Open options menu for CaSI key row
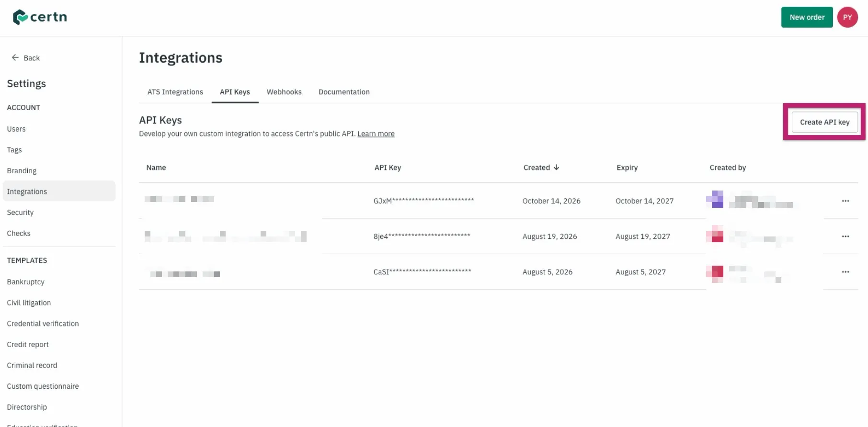The width and height of the screenshot is (868, 427). (x=845, y=272)
